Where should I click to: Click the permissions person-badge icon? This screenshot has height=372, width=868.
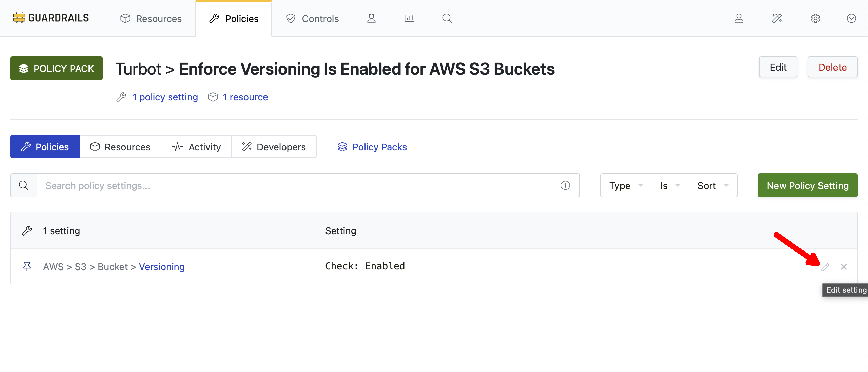coord(371,18)
